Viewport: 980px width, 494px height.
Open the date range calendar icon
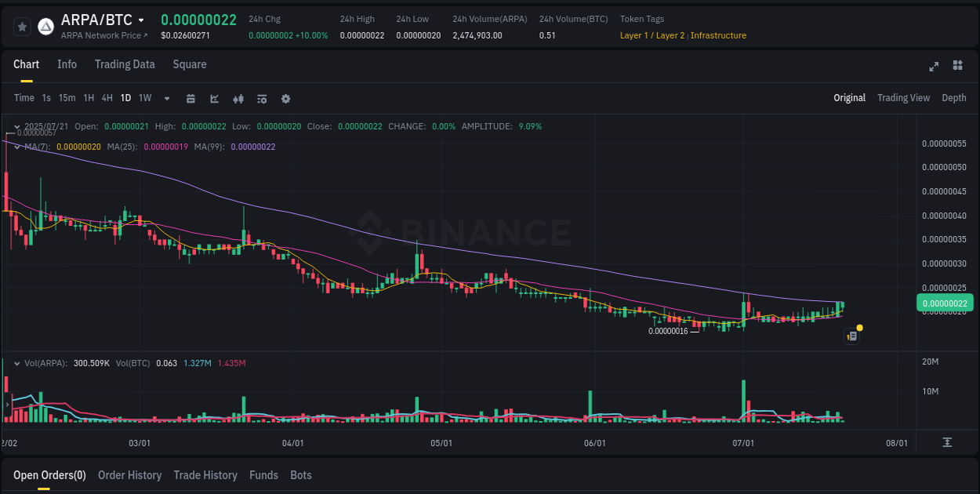[191, 98]
